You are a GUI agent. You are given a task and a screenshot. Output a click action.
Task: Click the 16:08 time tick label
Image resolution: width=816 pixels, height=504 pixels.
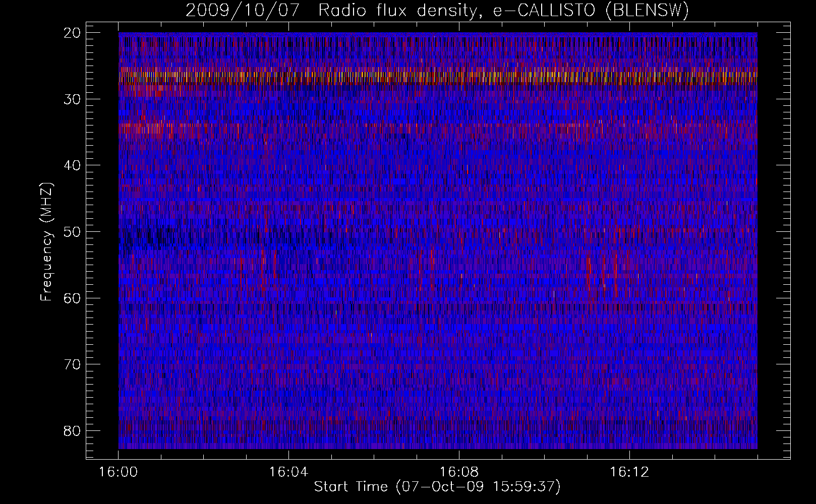459,472
